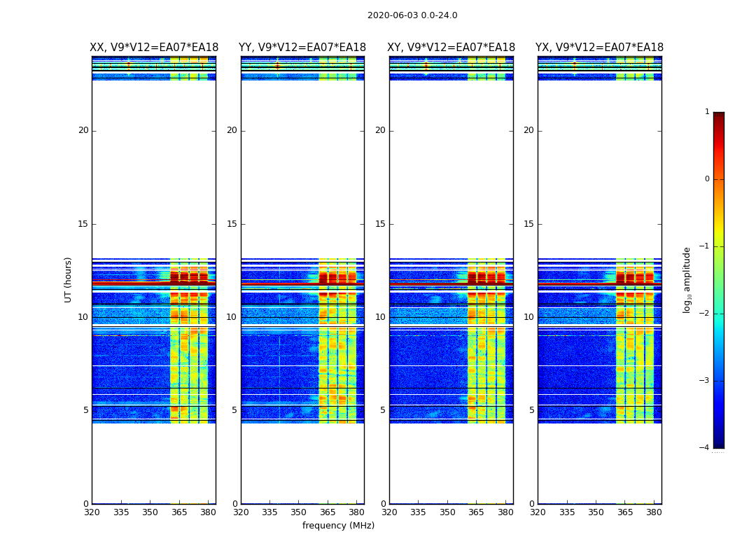Click the colorbar tick label −4

pos(705,448)
